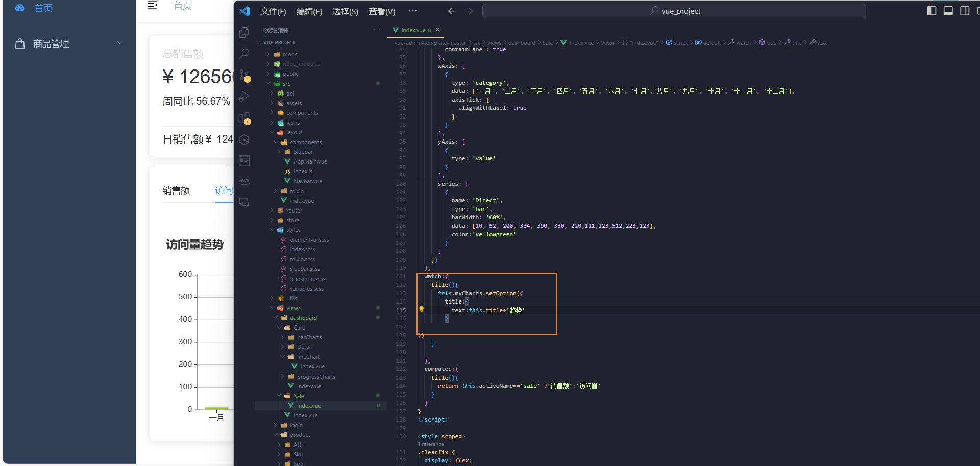This screenshot has width=980, height=466.
Task: Go back with the left arrow in title bar
Action: pos(452,11)
